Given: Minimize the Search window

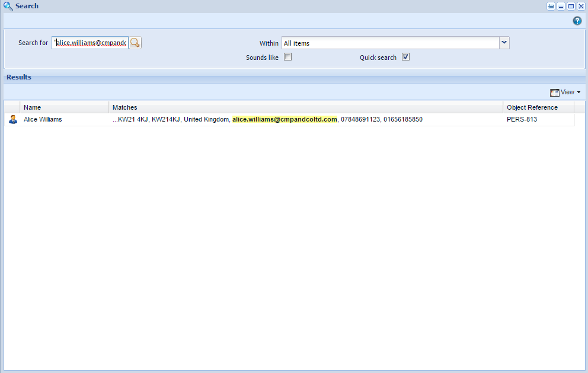Looking at the screenshot, I should pyautogui.click(x=561, y=7).
